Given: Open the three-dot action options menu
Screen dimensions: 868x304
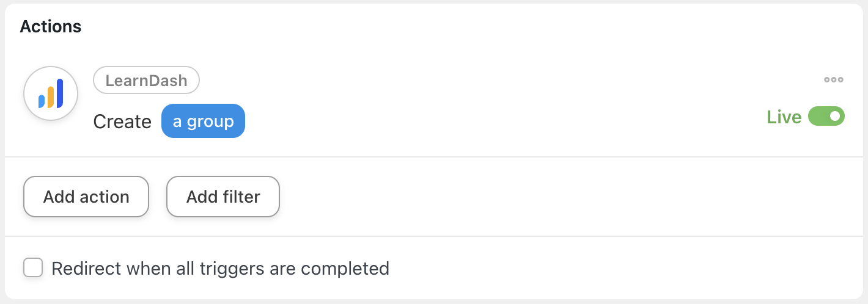Looking at the screenshot, I should click(833, 79).
